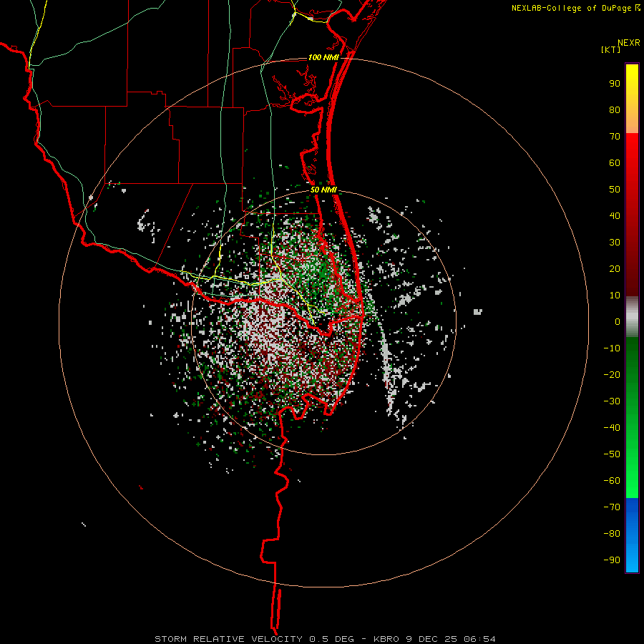This screenshot has height=644, width=644.
Task: Click the 90 value on the velocity scale
Action: (615, 84)
